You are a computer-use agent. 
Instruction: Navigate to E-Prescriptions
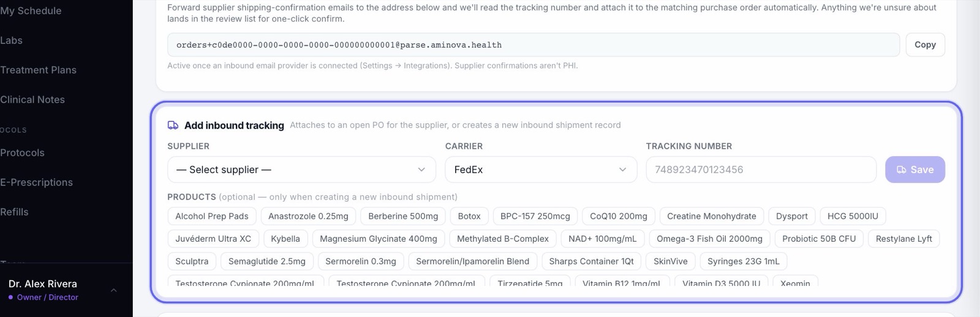(37, 182)
